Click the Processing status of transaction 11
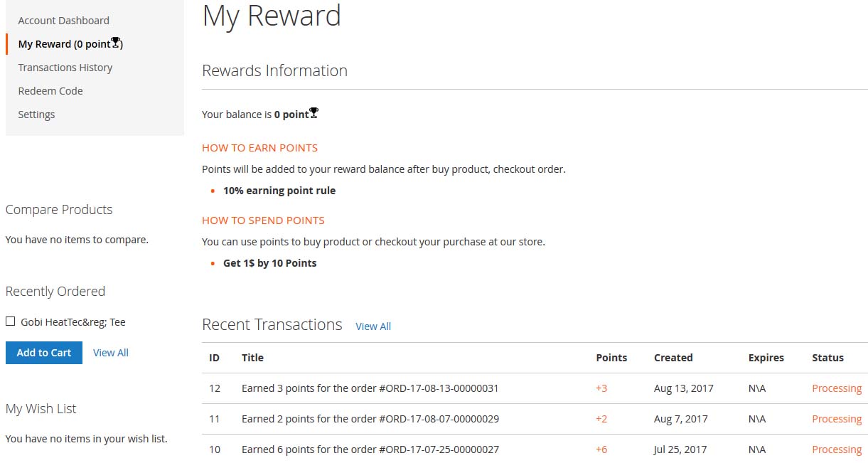 pyautogui.click(x=837, y=419)
